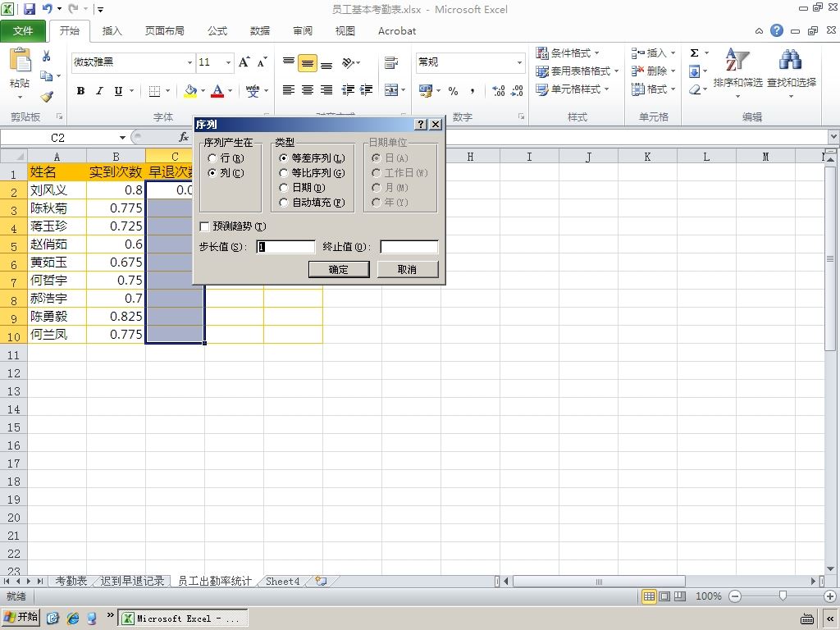Select cell A5 containing 赵俏茹
The image size is (840, 630).
point(57,244)
